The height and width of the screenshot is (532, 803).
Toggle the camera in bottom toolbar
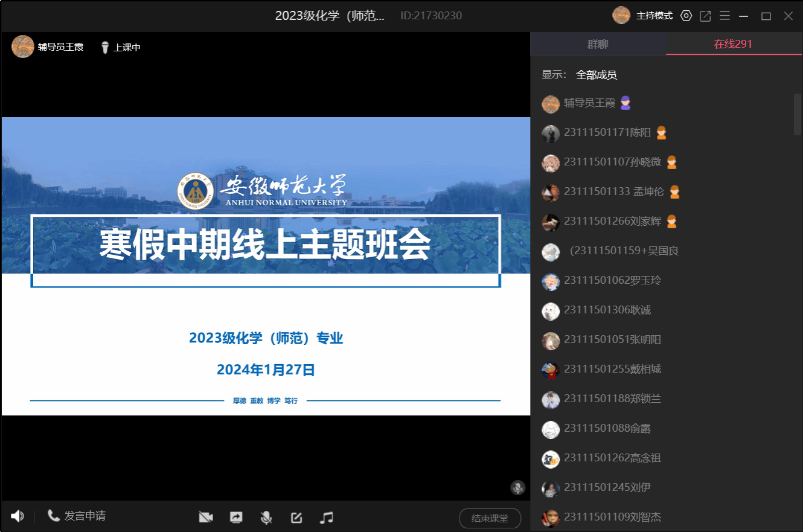pyautogui.click(x=206, y=518)
